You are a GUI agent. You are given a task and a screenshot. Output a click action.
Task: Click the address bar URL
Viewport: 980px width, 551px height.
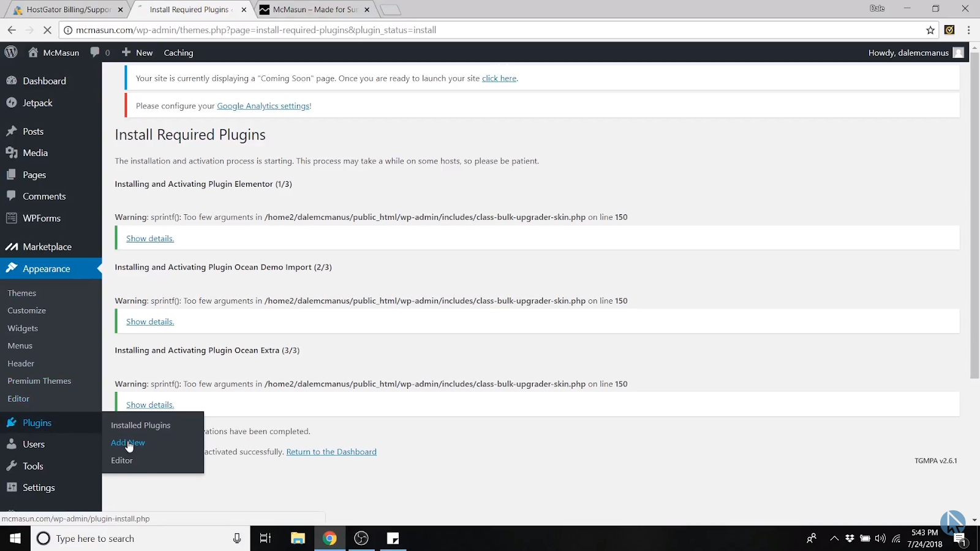tap(256, 30)
